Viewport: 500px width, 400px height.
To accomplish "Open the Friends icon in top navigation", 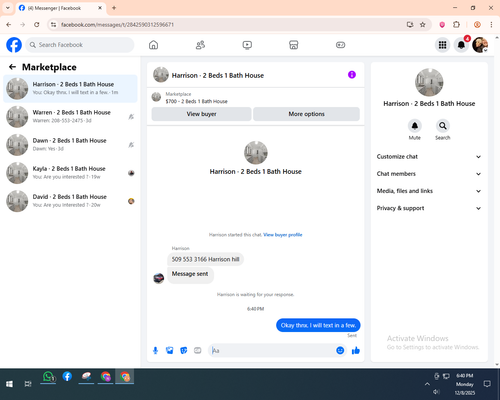I will click(200, 45).
